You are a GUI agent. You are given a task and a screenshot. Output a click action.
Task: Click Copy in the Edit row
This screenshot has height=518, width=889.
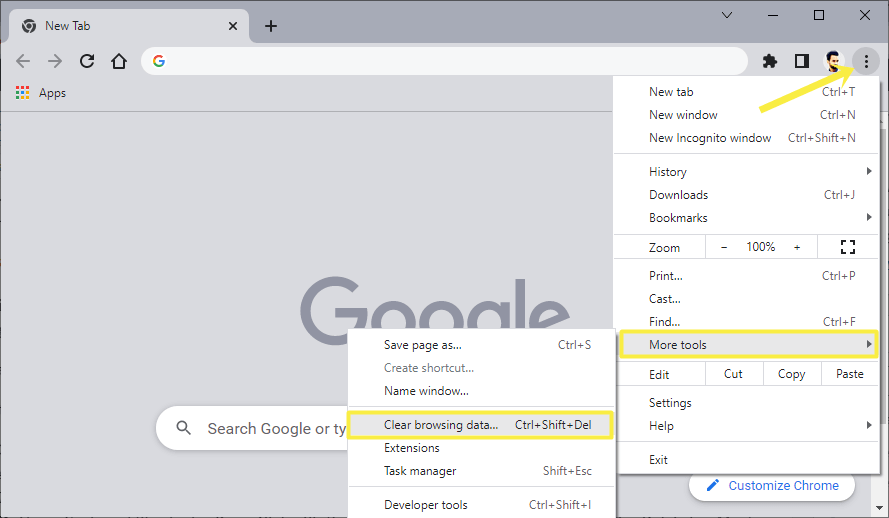click(x=791, y=374)
